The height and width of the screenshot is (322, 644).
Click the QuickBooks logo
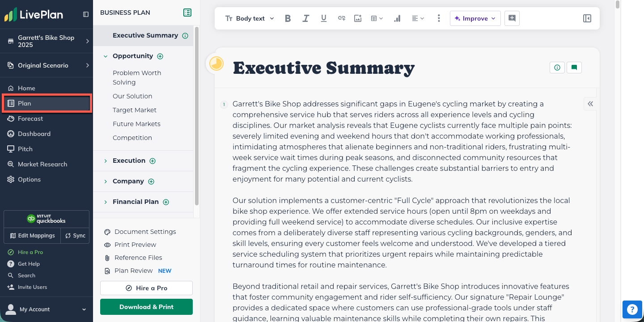coord(47,219)
